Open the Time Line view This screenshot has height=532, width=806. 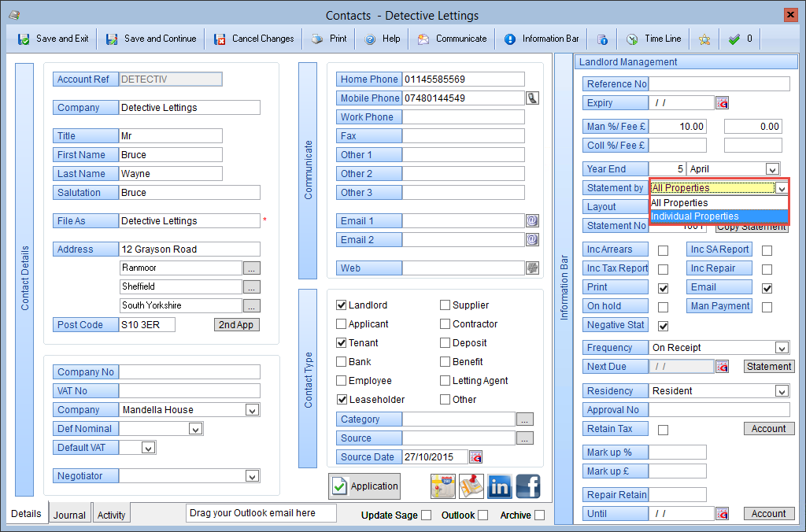point(654,39)
